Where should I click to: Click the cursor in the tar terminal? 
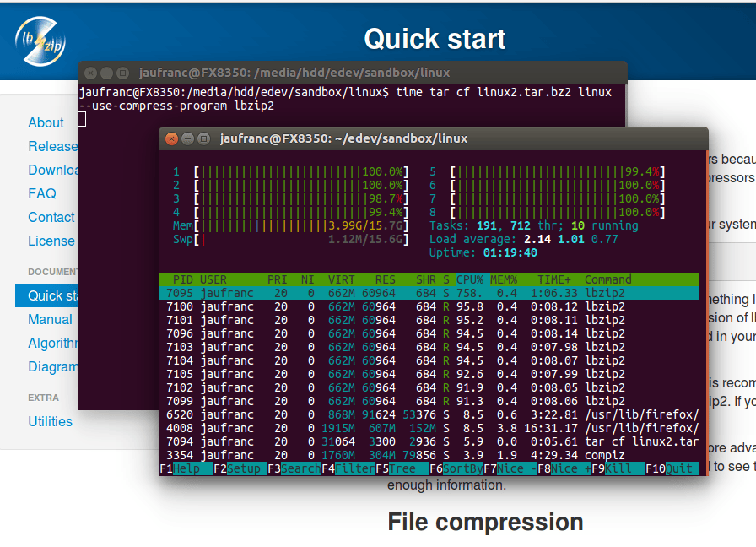click(82, 119)
